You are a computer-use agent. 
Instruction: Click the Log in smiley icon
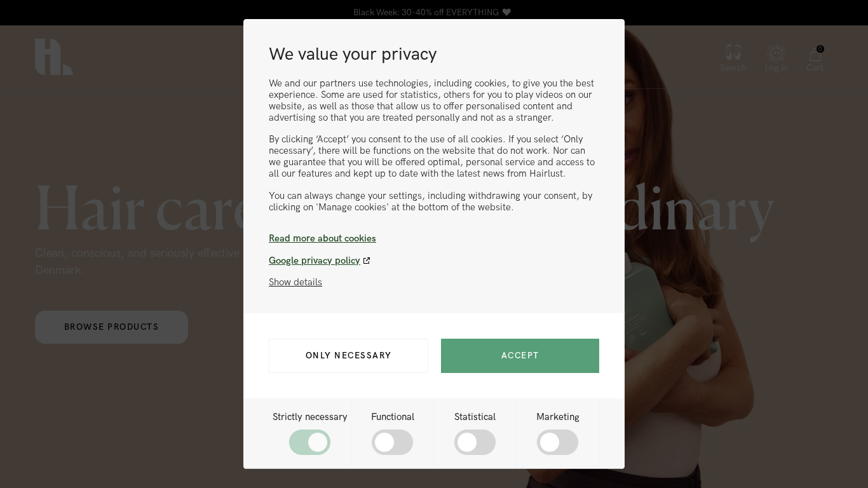pyautogui.click(x=776, y=52)
